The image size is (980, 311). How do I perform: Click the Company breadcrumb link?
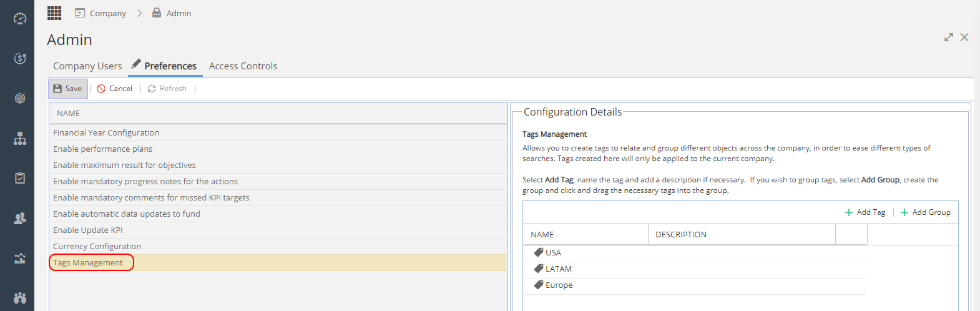click(108, 13)
